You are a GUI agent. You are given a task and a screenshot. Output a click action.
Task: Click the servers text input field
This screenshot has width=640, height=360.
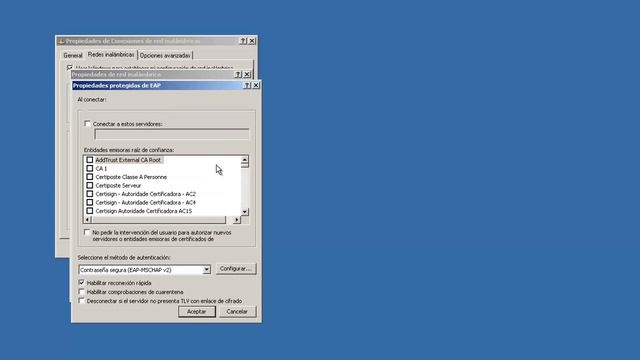[x=171, y=134]
